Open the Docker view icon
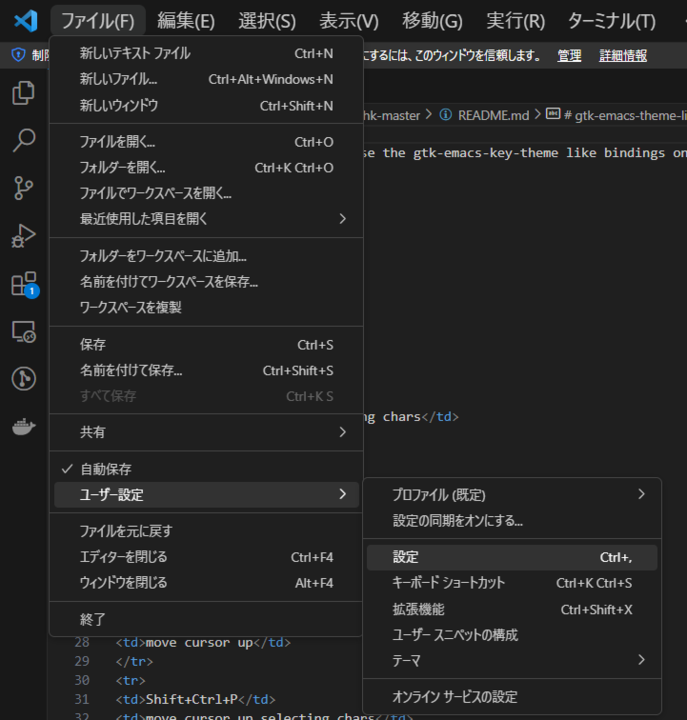687x720 pixels. (23, 427)
